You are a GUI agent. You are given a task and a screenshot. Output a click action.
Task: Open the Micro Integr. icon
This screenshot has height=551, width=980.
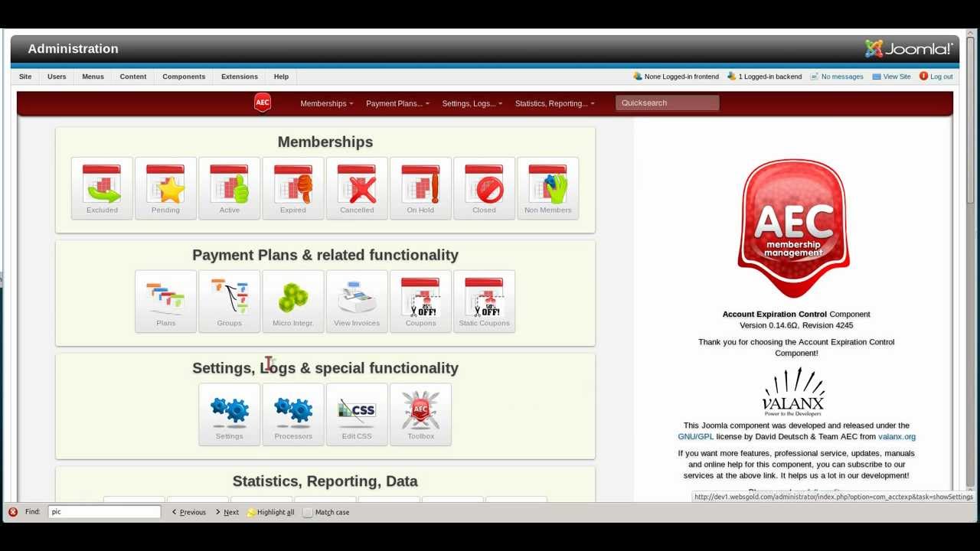(292, 302)
